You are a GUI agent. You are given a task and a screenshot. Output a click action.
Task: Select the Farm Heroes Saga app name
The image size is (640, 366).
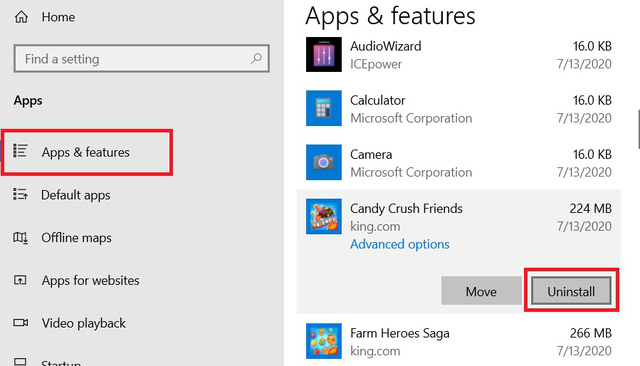pyautogui.click(x=400, y=333)
